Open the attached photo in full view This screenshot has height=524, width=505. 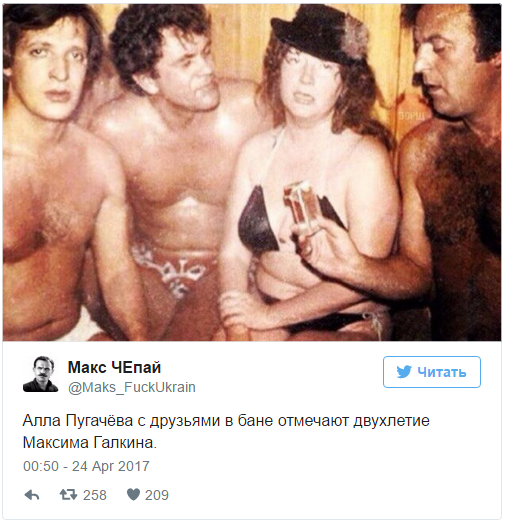252,172
